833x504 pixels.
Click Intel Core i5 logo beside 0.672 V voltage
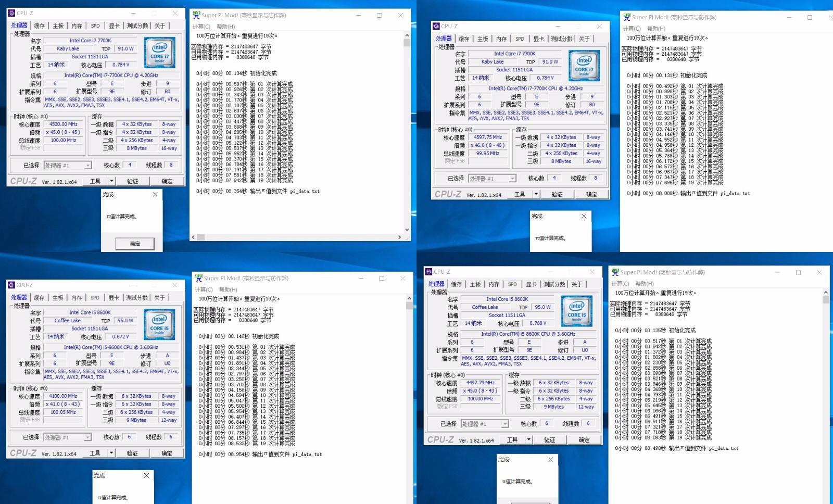click(x=159, y=324)
